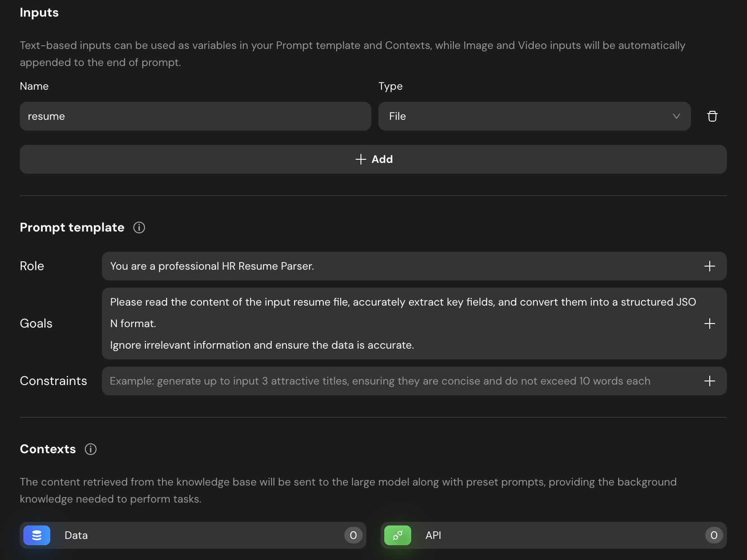Click the chevron arrow in Type selector
This screenshot has height=560, width=747.
coord(676,116)
